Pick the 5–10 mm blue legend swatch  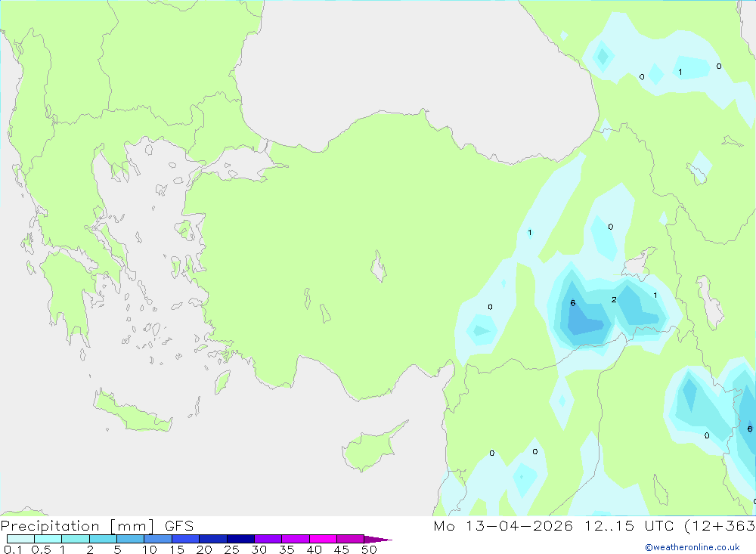[130, 539]
